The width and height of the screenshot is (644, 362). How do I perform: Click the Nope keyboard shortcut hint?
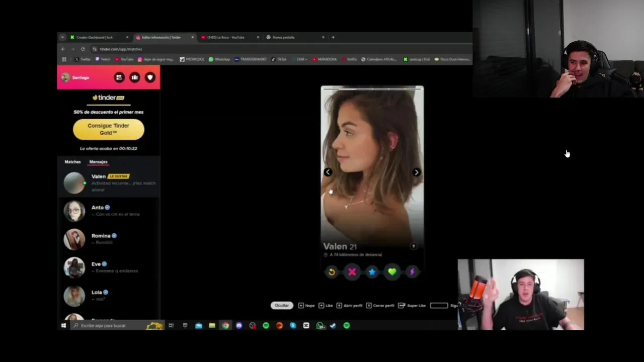[306, 305]
